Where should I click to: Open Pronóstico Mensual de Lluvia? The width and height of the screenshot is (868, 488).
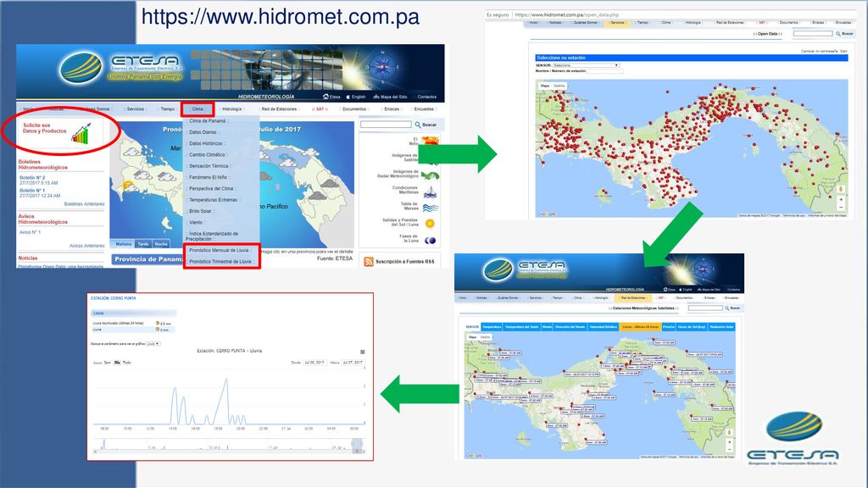(x=220, y=250)
